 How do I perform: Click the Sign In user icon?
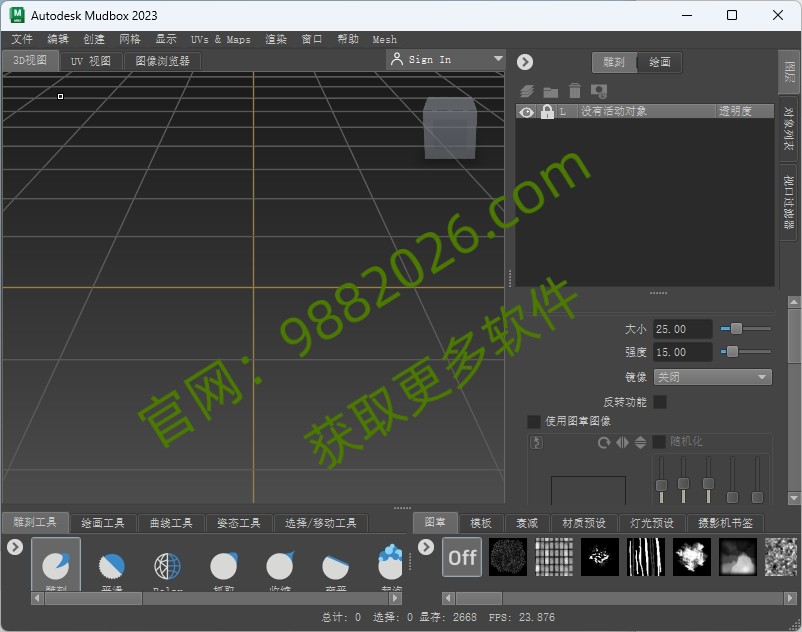396,59
